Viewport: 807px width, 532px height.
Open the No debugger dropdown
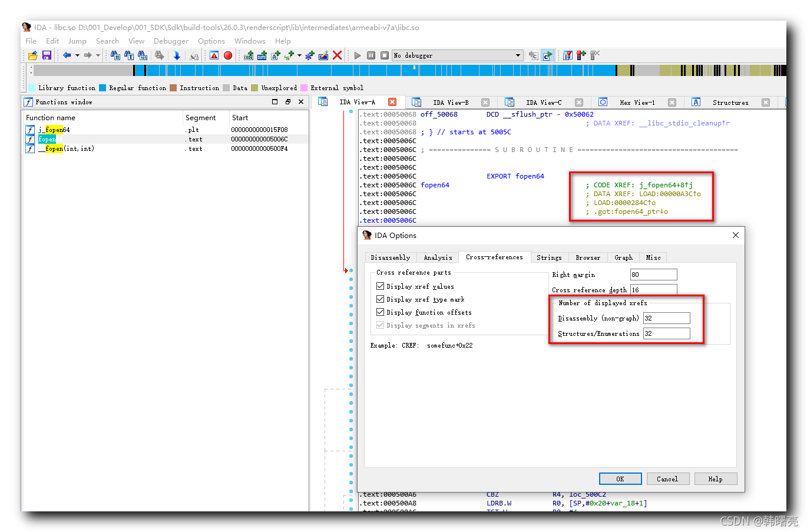point(457,55)
